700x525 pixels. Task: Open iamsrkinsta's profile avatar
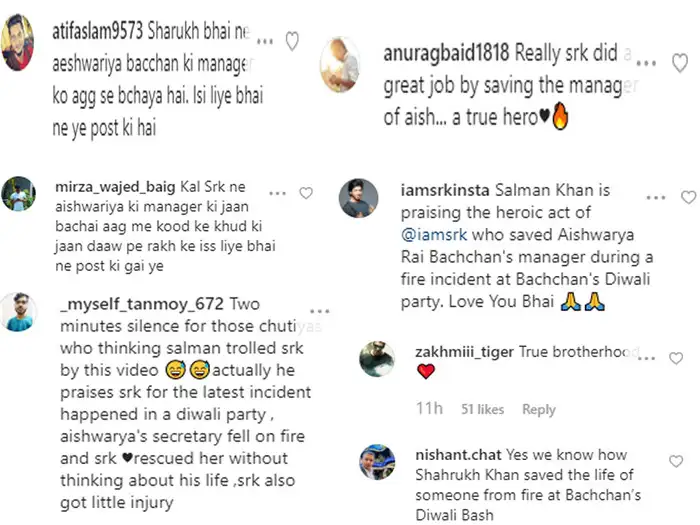(x=358, y=198)
